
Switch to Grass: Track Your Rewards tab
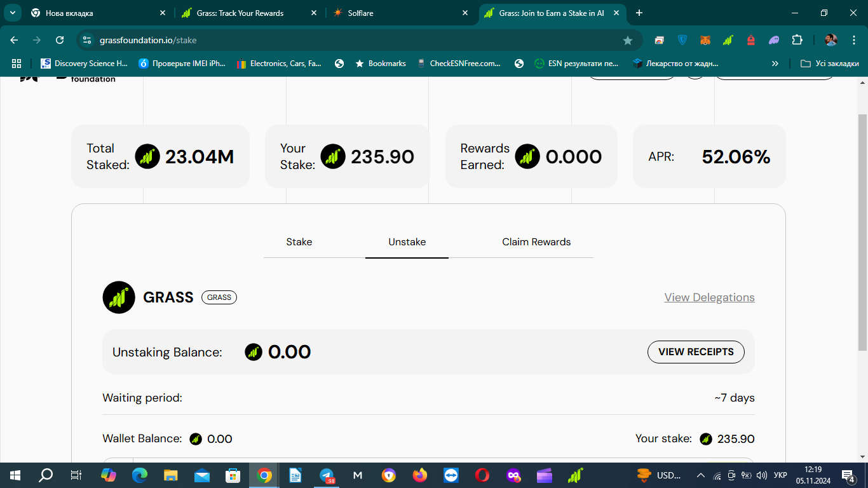coord(249,13)
